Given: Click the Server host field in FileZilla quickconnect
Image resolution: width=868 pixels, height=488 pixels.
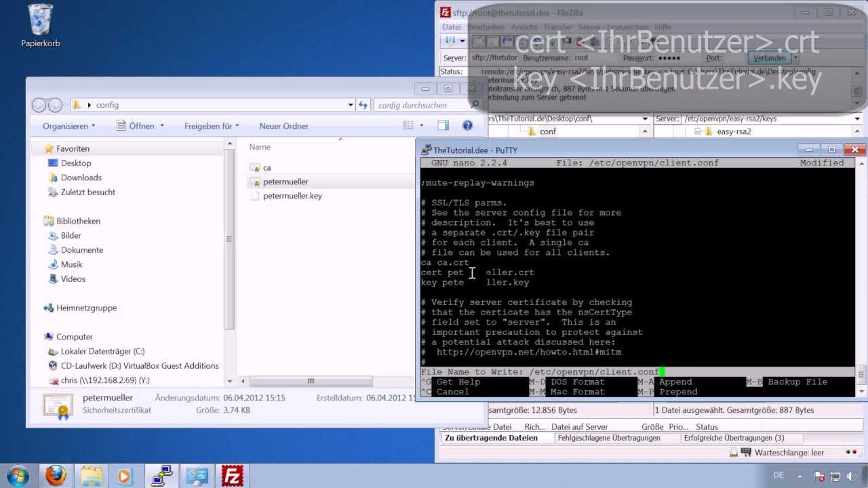Looking at the screenshot, I should 495,58.
